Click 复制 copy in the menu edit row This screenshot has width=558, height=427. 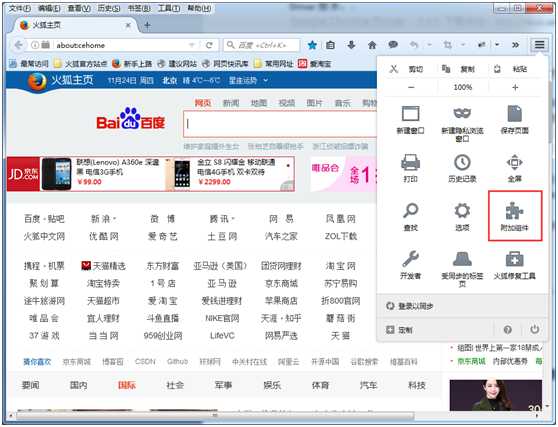pos(459,69)
